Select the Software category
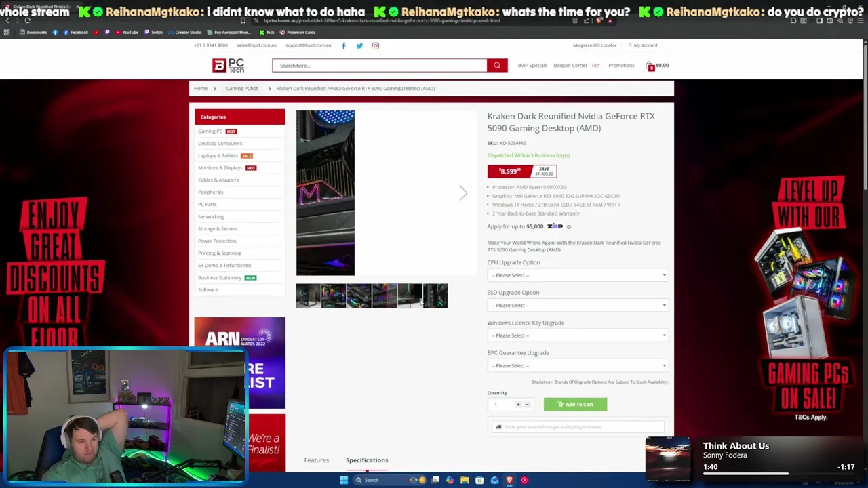This screenshot has width=868, height=488. click(208, 290)
